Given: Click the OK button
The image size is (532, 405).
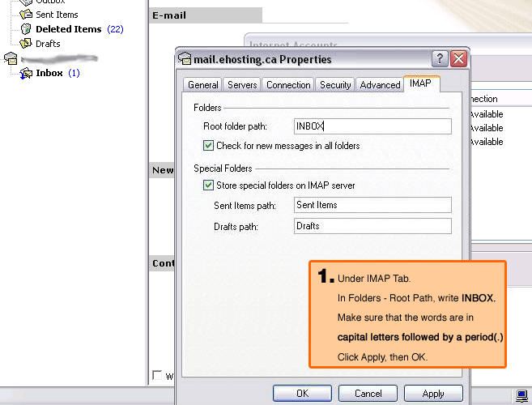Looking at the screenshot, I should 302,394.
